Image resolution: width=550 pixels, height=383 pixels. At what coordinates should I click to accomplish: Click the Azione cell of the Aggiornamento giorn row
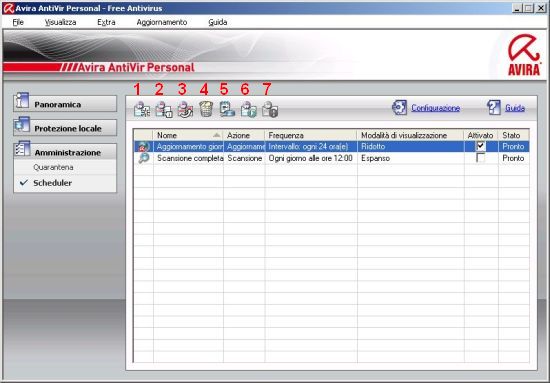244,146
